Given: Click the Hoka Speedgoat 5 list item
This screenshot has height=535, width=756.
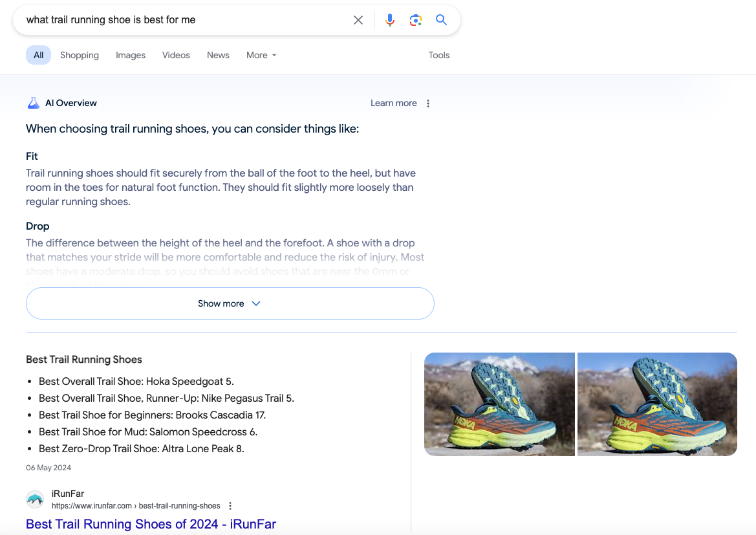Looking at the screenshot, I should click(x=136, y=382).
